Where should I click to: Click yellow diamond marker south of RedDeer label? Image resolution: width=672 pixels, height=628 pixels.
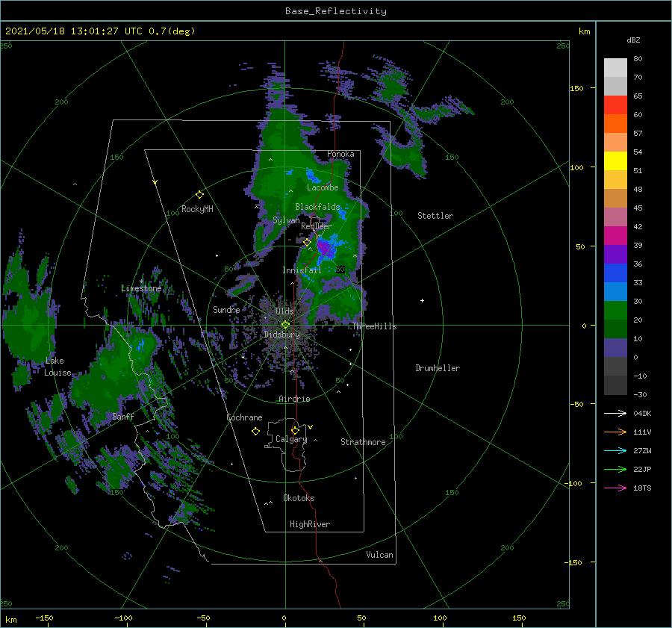307,243
